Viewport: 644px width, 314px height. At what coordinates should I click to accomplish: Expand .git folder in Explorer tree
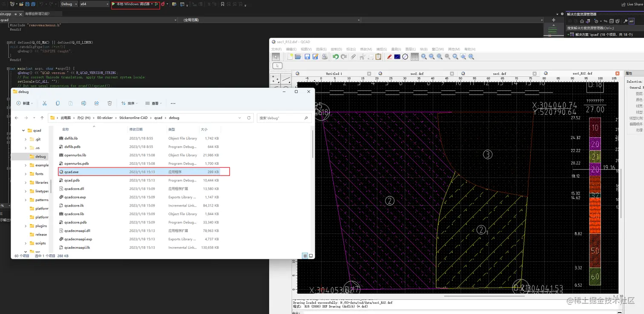(x=26, y=139)
